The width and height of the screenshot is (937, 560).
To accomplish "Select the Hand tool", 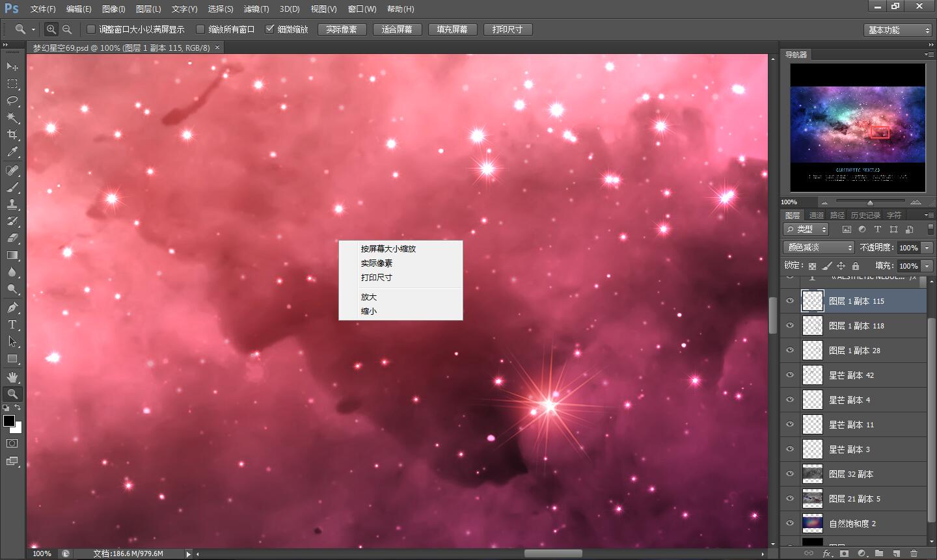I will pos(12,377).
